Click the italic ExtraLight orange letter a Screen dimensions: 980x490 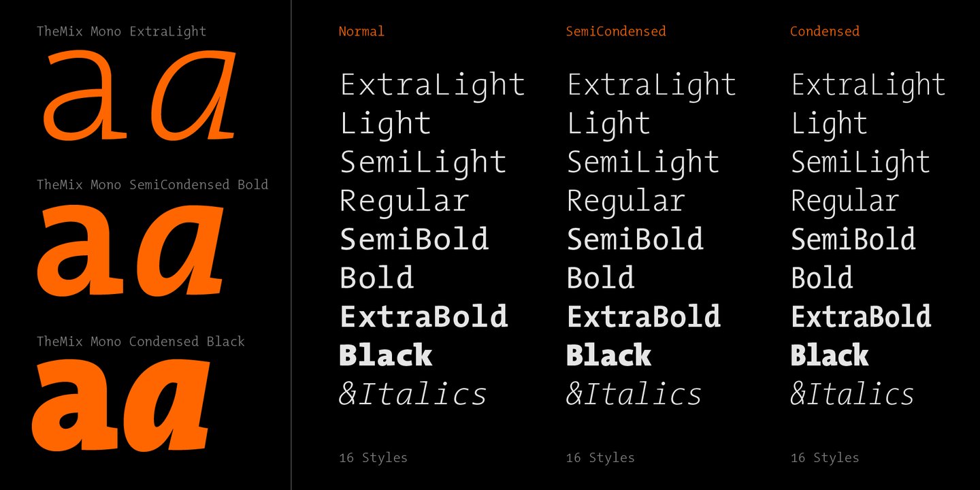[195, 97]
